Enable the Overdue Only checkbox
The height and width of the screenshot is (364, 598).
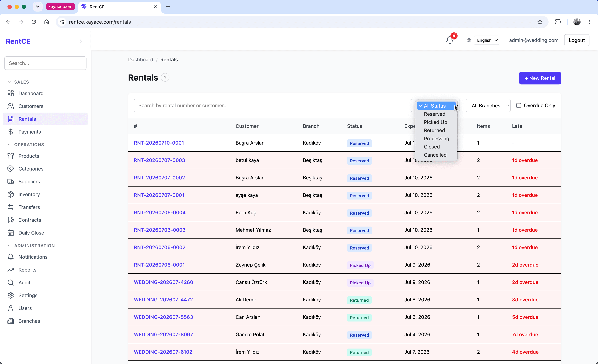point(519,105)
